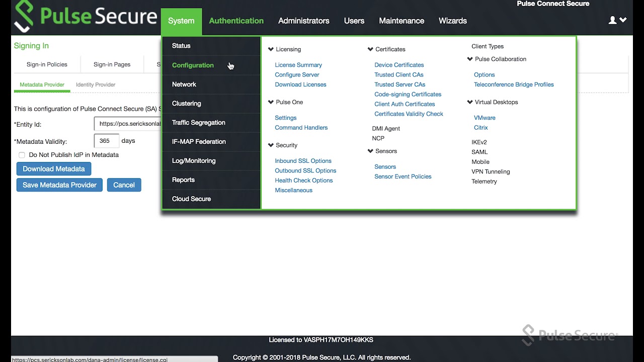
Task: Select Cloud Secure menu entry
Action: pos(211,199)
